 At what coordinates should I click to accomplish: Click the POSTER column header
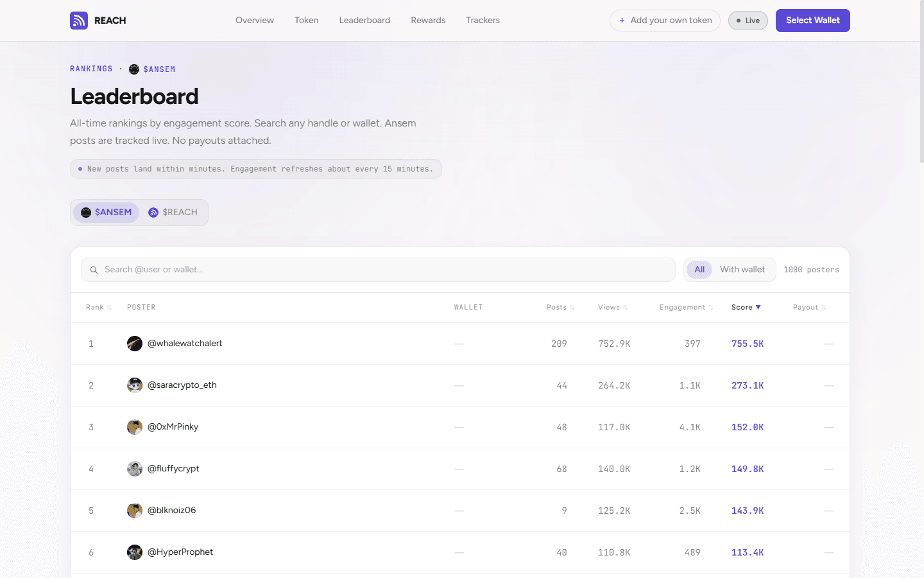coord(141,308)
